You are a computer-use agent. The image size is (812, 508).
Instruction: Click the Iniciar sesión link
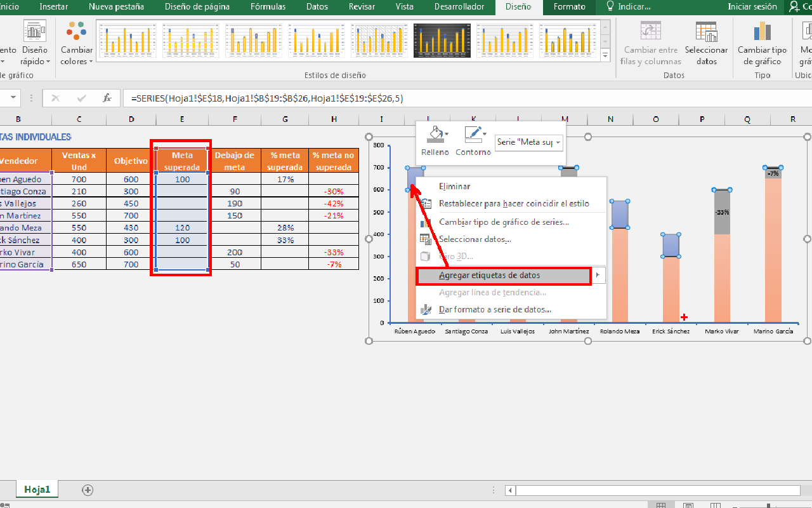pos(752,7)
